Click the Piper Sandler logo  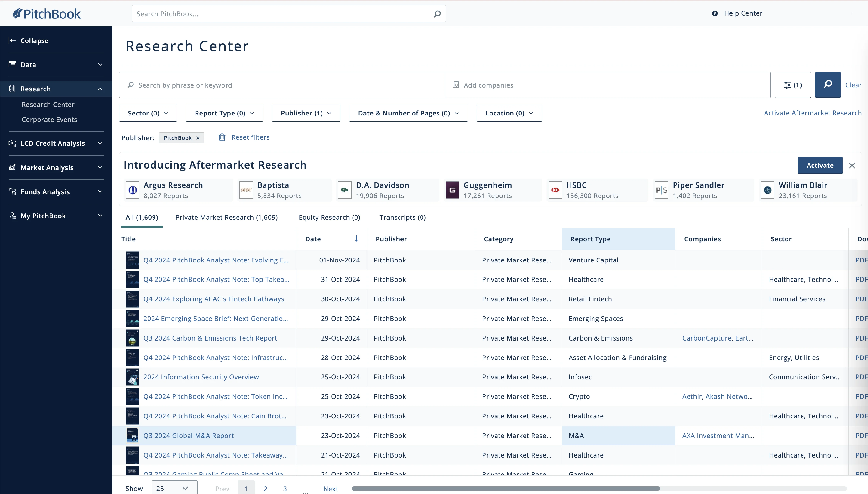(x=661, y=190)
